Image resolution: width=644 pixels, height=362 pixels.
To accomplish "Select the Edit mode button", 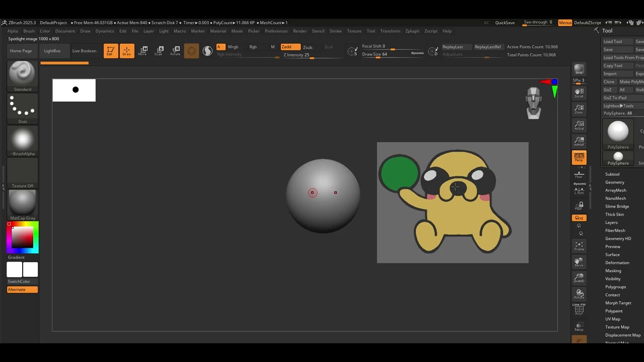I will [x=111, y=51].
